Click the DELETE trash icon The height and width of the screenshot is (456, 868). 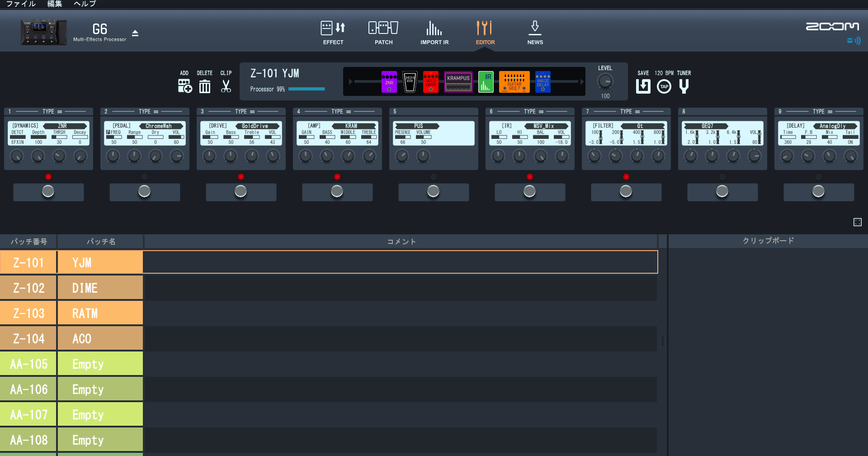[205, 86]
